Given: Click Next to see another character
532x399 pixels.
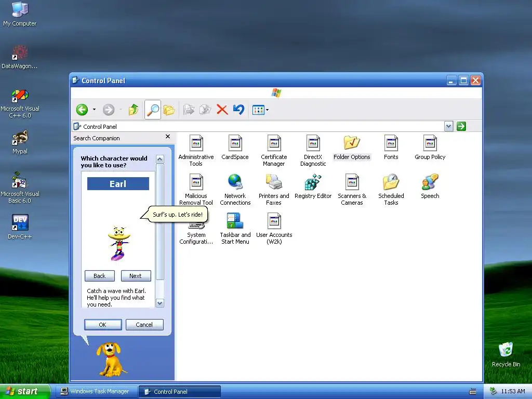Looking at the screenshot, I should 136,276.
